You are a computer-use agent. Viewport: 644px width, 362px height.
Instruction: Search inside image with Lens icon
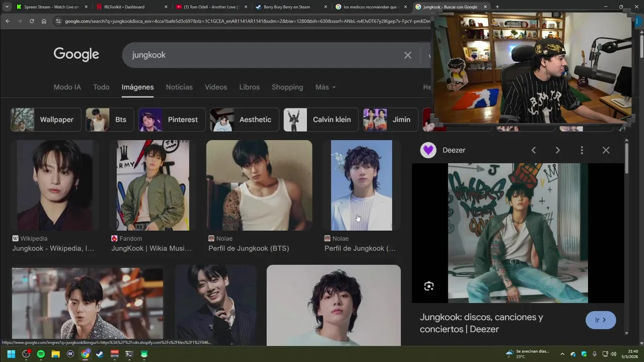(x=429, y=286)
